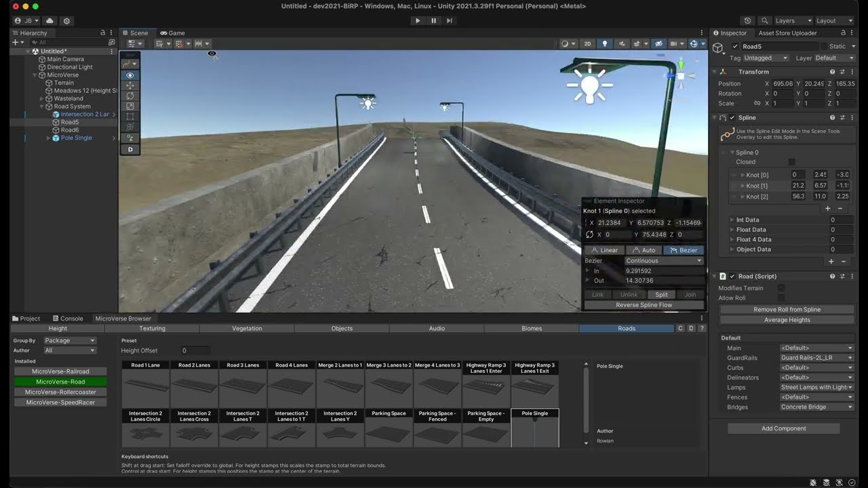Click Reverse Spline Flow button

point(644,305)
